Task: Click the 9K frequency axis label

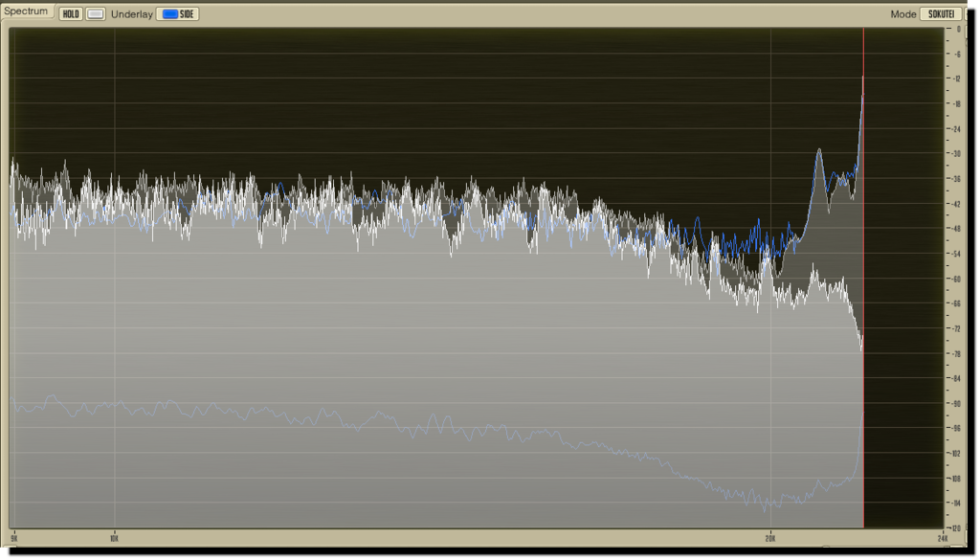Action: click(x=14, y=538)
